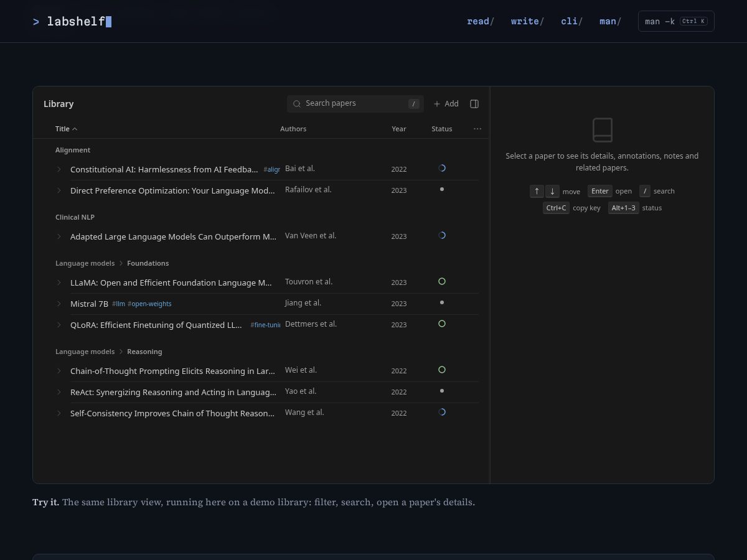This screenshot has height=560, width=747.
Task: Click the Van Veen paper status icon
Action: coord(442,235)
